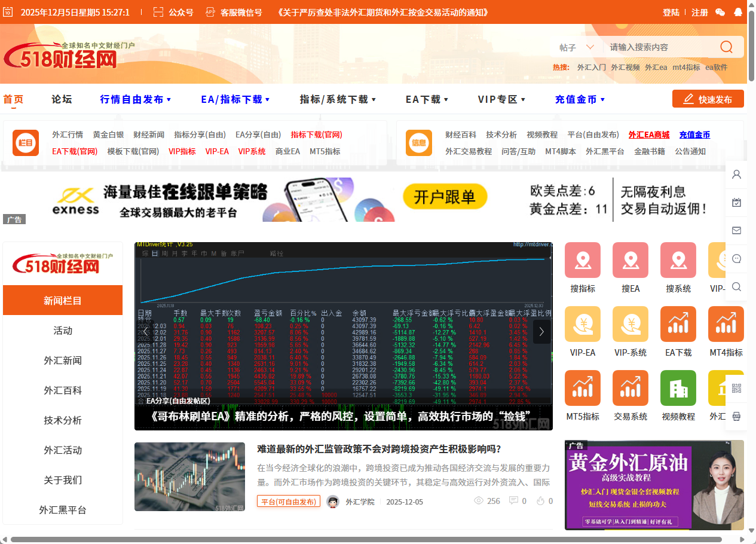Select the 搜系统 system search icon
The image size is (756, 544).
click(678, 261)
